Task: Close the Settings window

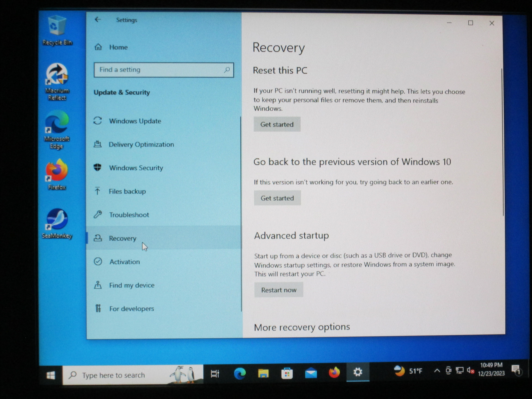Action: pyautogui.click(x=492, y=23)
